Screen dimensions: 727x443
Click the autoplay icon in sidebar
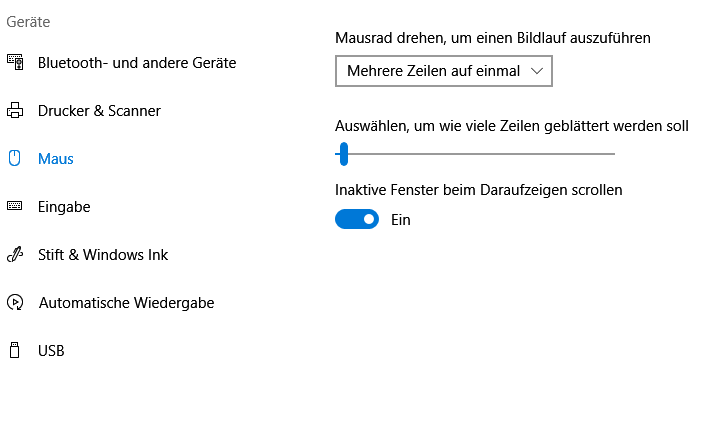(15, 302)
